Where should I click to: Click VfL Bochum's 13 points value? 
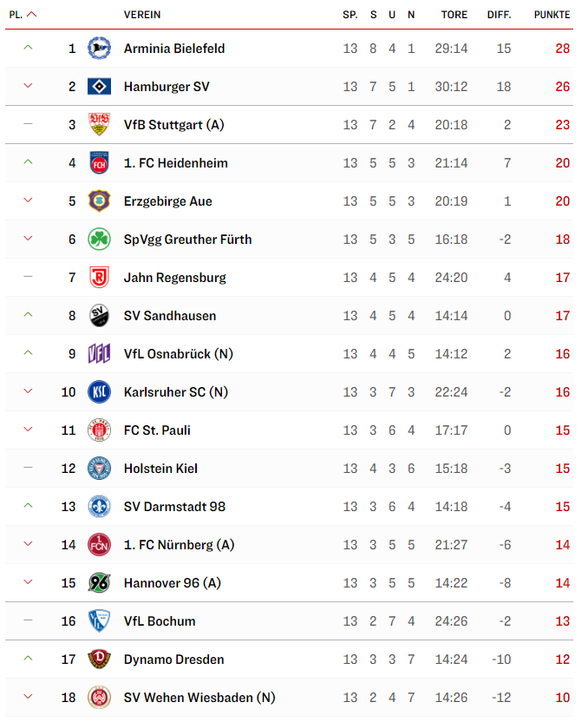[x=562, y=621]
